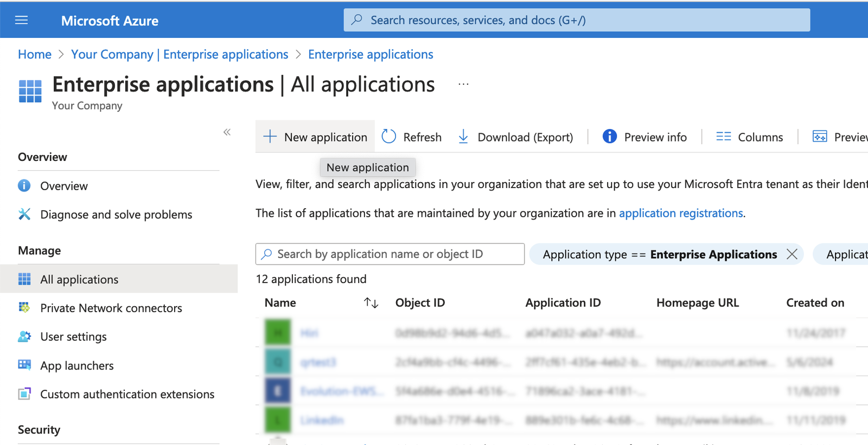868x445 pixels.
Task: Click the wrench Diagnose icon
Action: [x=24, y=214]
